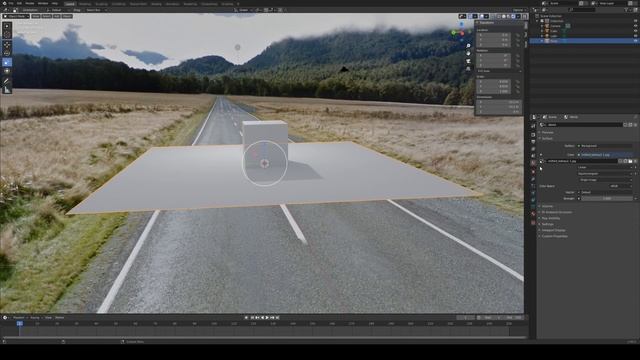Select the Select Box tool
The height and width of the screenshot is (360, 640).
point(7,26)
